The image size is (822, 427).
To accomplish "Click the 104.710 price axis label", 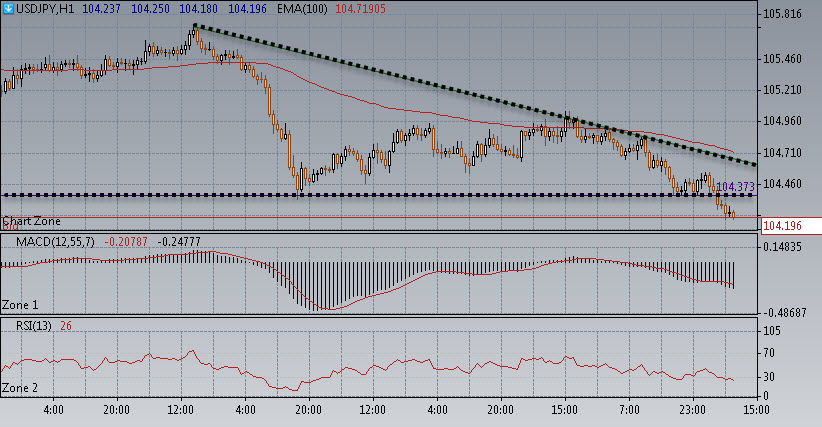I will (782, 152).
